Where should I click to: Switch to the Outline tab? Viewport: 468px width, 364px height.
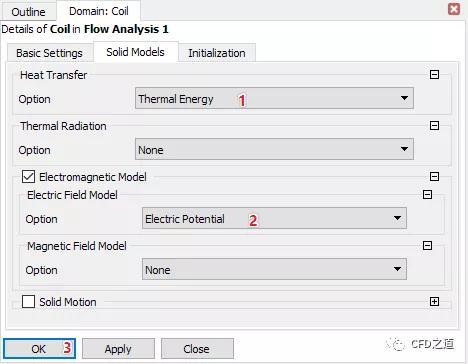28,12
